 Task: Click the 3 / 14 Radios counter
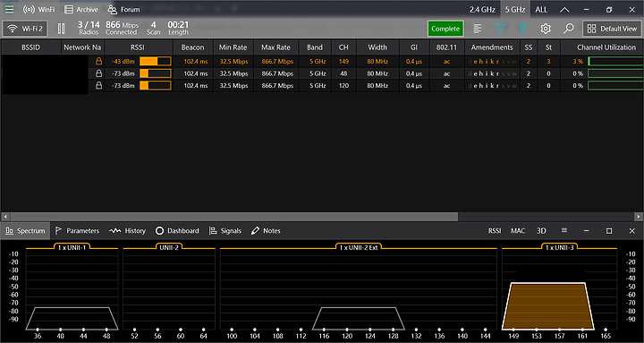pyautogui.click(x=89, y=28)
